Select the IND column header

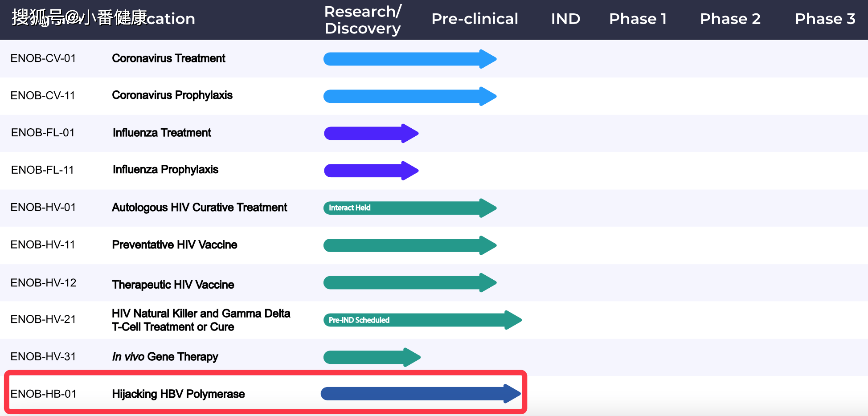tap(565, 19)
